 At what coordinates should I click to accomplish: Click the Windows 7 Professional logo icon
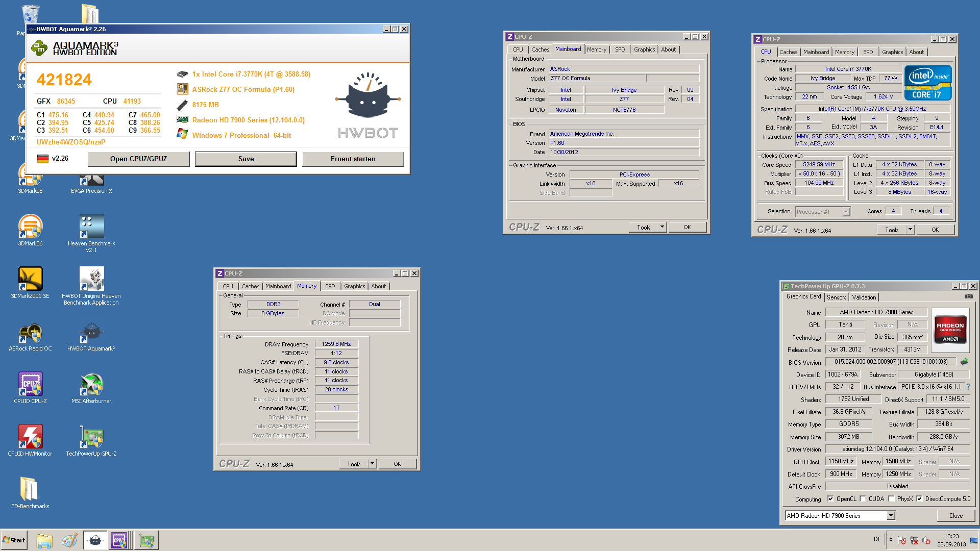(182, 134)
